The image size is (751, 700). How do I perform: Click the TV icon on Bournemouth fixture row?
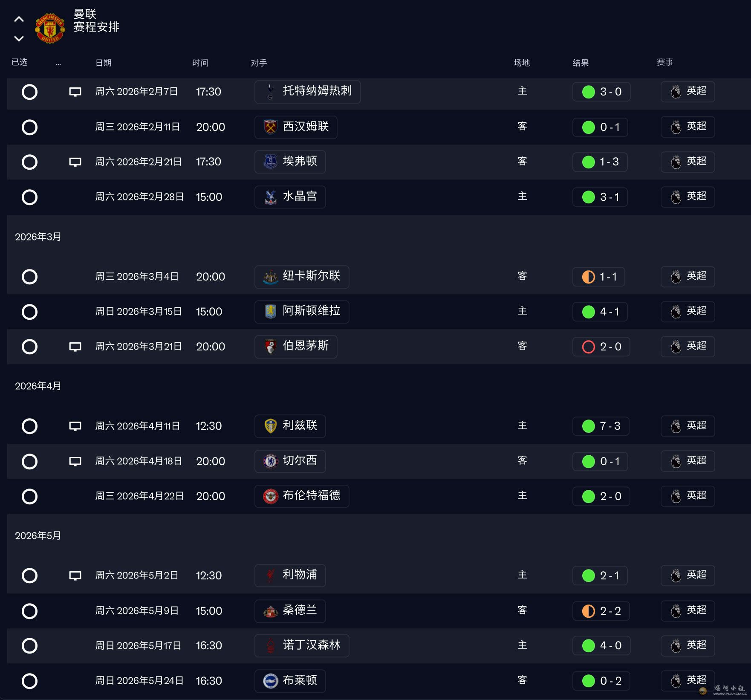coord(75,347)
